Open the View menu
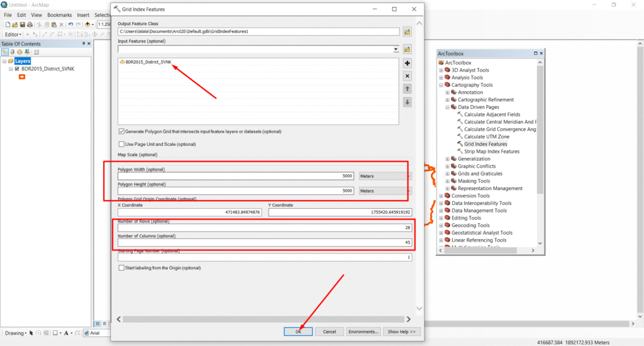This screenshot has height=346, width=644. pyautogui.click(x=36, y=15)
